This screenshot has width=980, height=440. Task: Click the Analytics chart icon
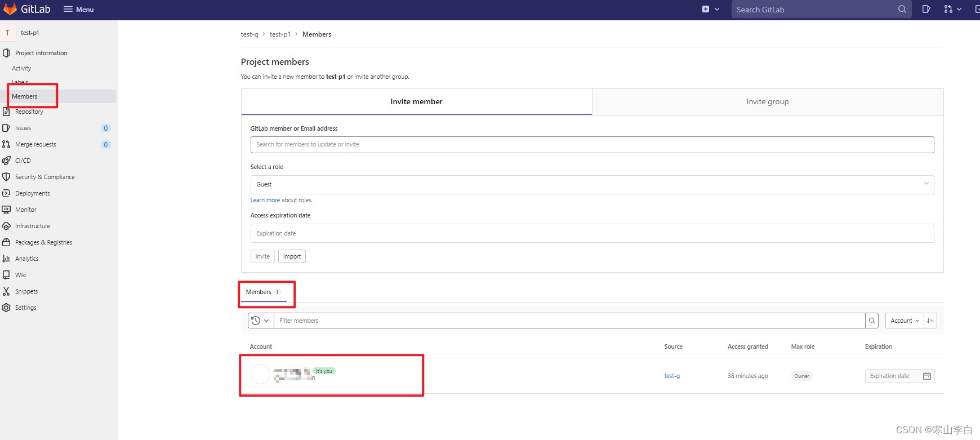(x=6, y=259)
